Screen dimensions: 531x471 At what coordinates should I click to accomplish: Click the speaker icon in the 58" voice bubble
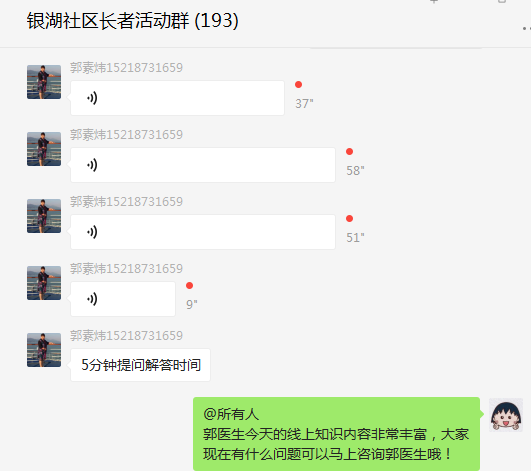tap(92, 165)
